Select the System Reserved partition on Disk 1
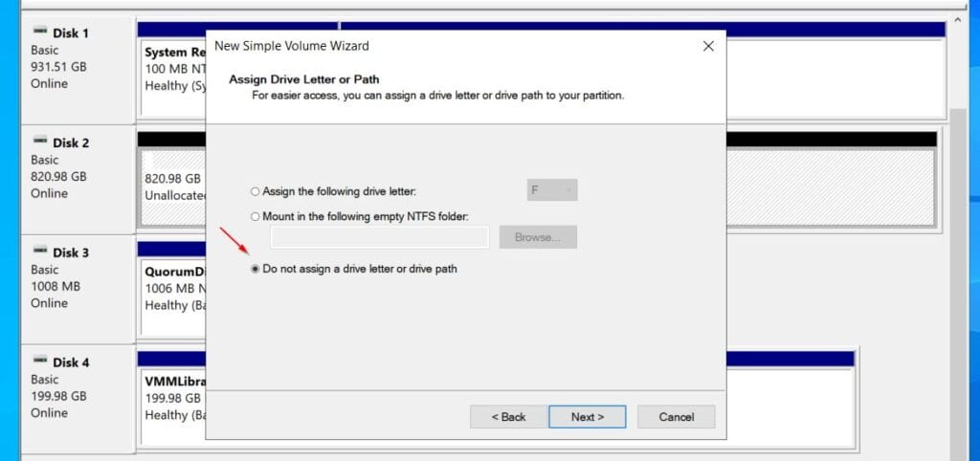This screenshot has width=980, height=461. pyautogui.click(x=174, y=77)
